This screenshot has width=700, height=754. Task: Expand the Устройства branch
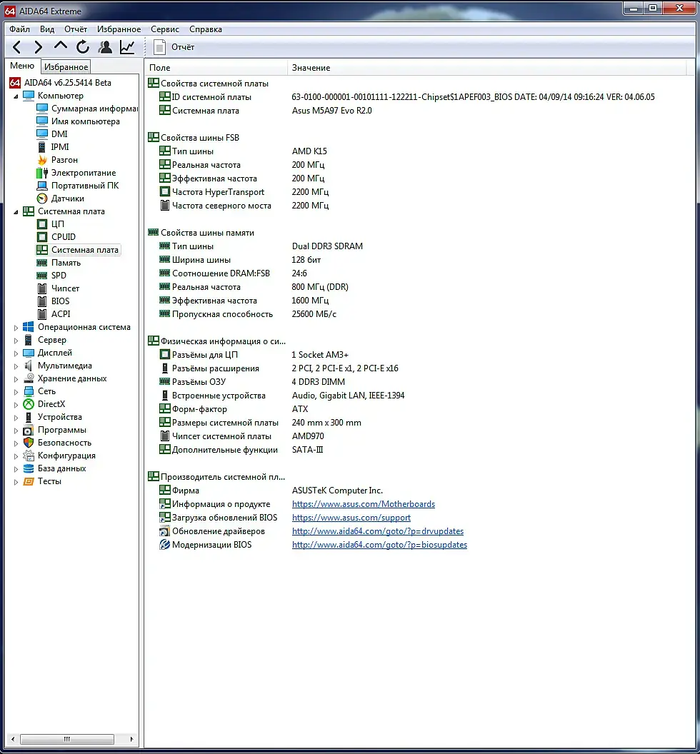(x=16, y=418)
